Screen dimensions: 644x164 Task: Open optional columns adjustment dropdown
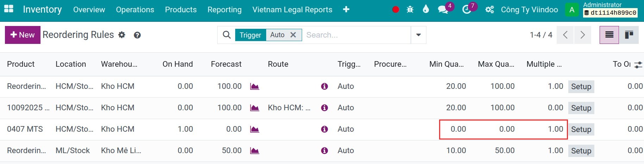click(x=638, y=65)
